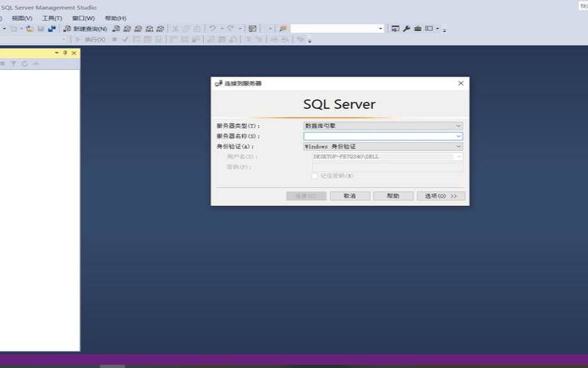Image resolution: width=588 pixels, height=368 pixels.
Task: Click the 帮助 Help button in dialog
Action: click(x=393, y=196)
